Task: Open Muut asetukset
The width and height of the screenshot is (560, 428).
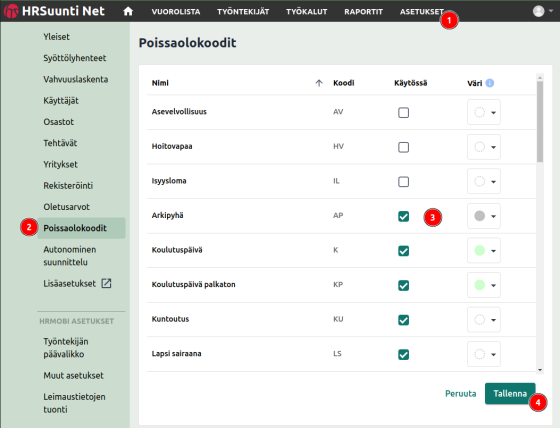Action: pos(73,375)
